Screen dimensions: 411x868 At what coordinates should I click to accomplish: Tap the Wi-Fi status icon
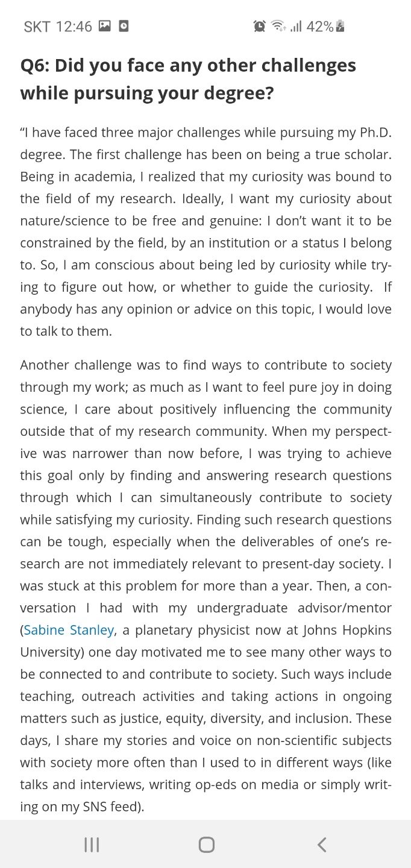point(278,26)
